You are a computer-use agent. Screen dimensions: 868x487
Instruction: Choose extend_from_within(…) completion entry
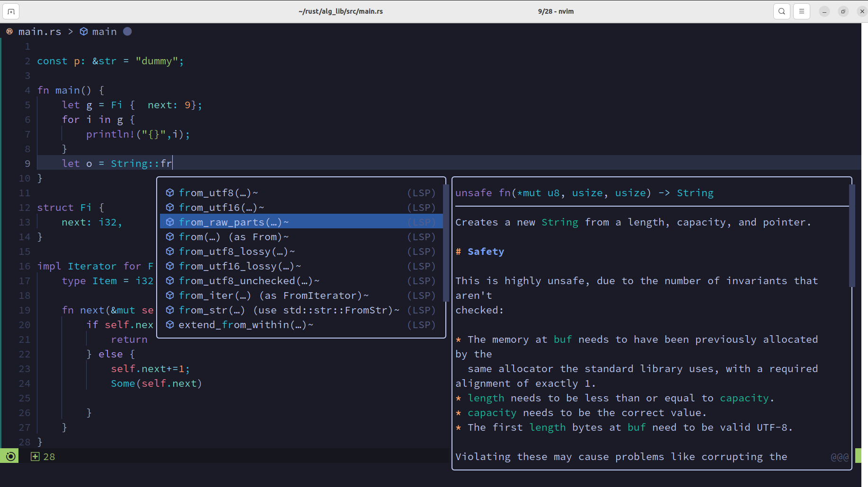point(301,324)
